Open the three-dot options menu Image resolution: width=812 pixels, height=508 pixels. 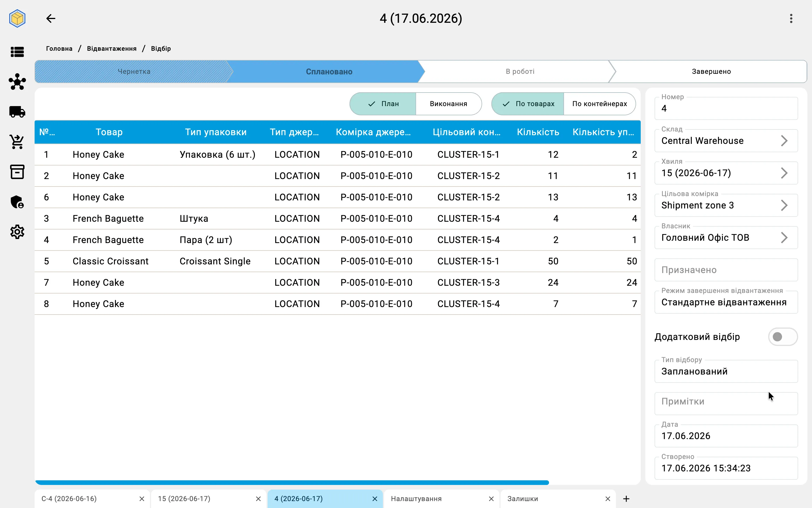pos(791,18)
